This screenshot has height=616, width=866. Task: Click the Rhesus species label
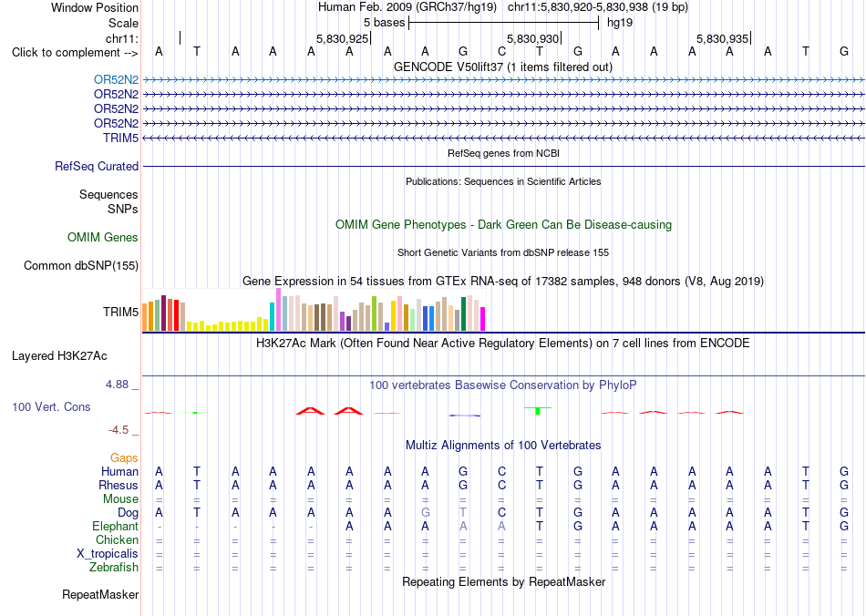(x=119, y=485)
